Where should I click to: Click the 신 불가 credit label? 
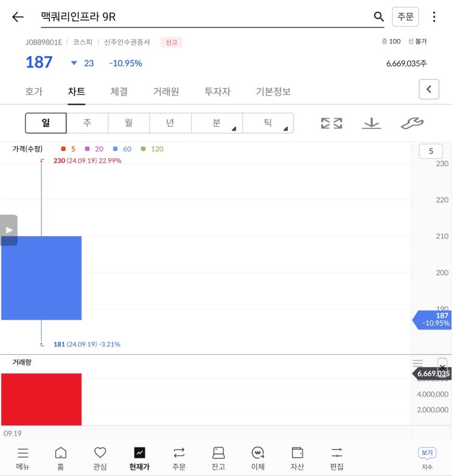pyautogui.click(x=417, y=41)
